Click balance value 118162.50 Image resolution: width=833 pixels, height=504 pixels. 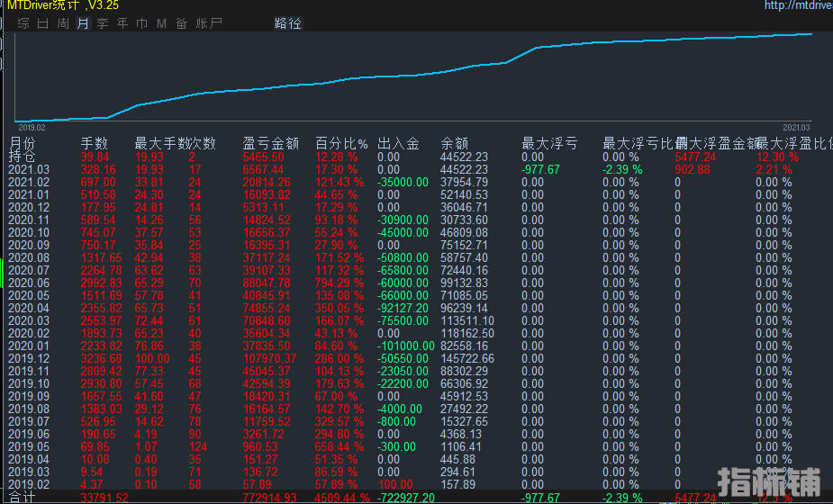coord(467,334)
